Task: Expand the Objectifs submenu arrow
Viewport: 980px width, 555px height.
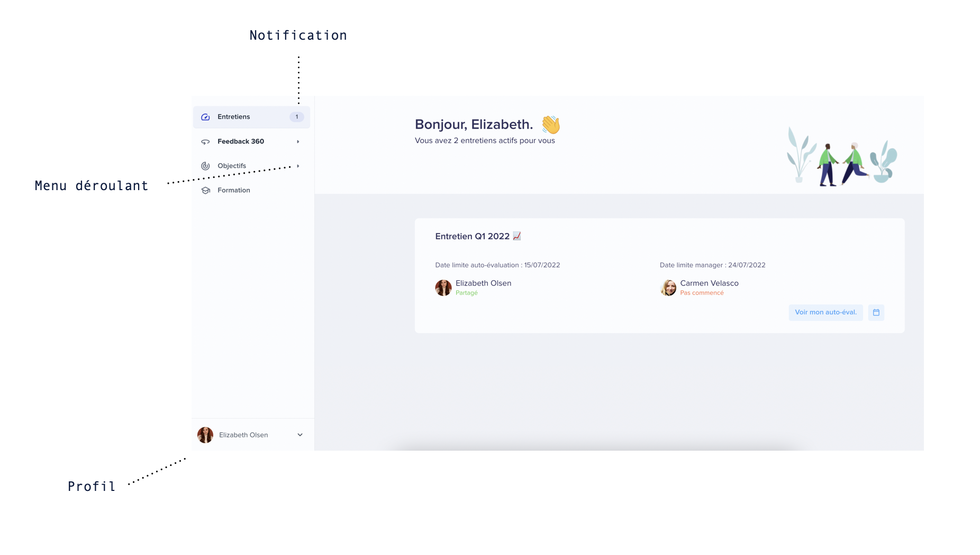Action: [x=298, y=166]
